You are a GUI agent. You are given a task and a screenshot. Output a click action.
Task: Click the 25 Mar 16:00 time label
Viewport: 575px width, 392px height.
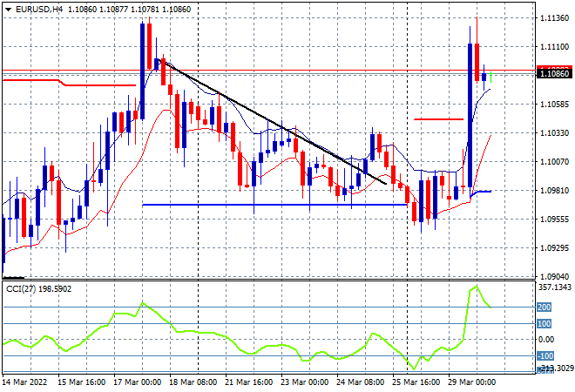416,382
